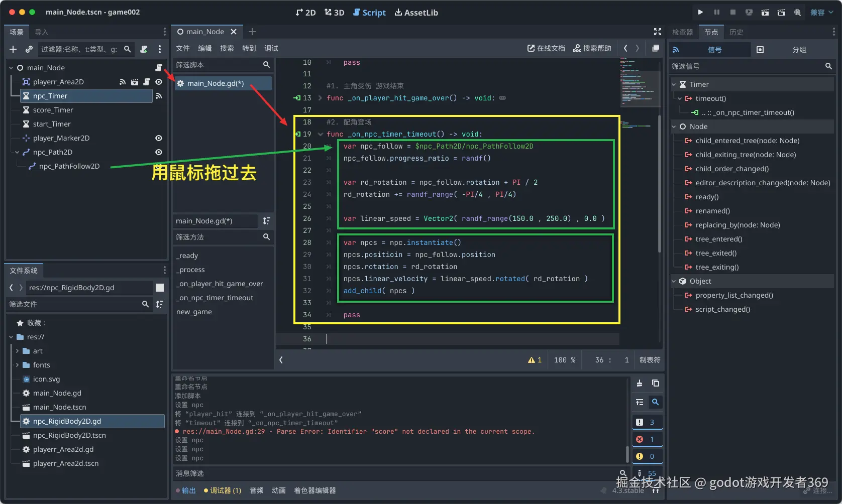This screenshot has width=842, height=504.
Task: Switch to the 3D workspace
Action: tap(335, 13)
